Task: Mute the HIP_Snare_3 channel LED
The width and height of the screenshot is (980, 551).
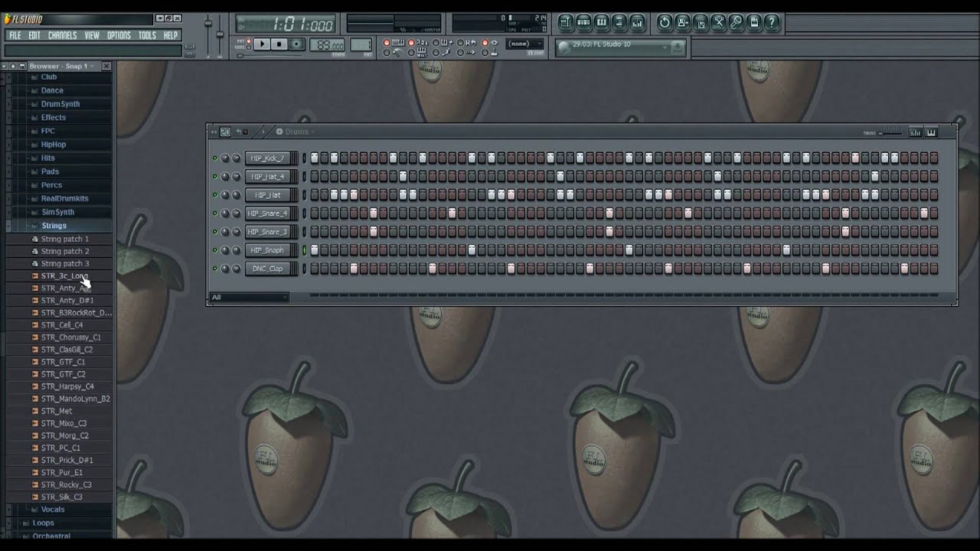Action: pos(214,232)
